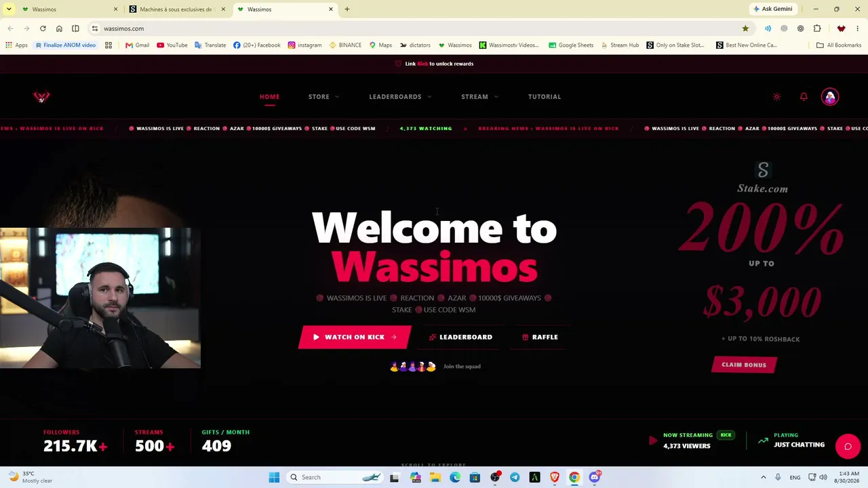Close the active Wassimos tab

[x=331, y=9]
